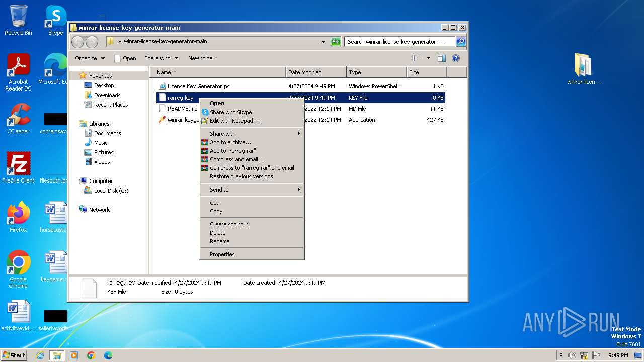Launch CCleaner from the desktop
This screenshot has width=644, height=362.
18,119
